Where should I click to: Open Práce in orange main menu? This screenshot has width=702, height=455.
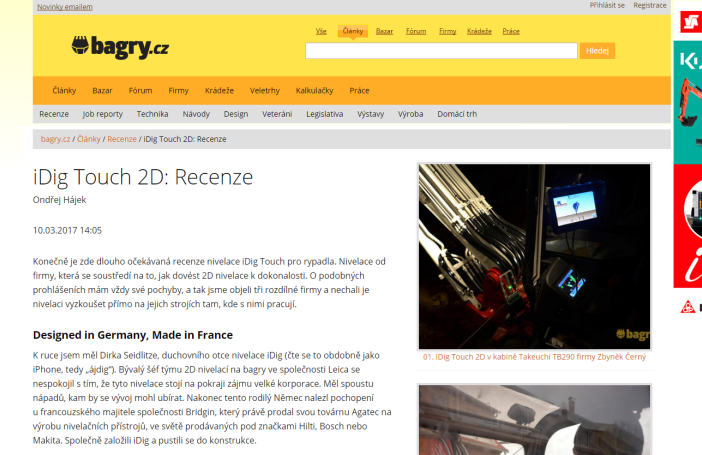pyautogui.click(x=359, y=90)
